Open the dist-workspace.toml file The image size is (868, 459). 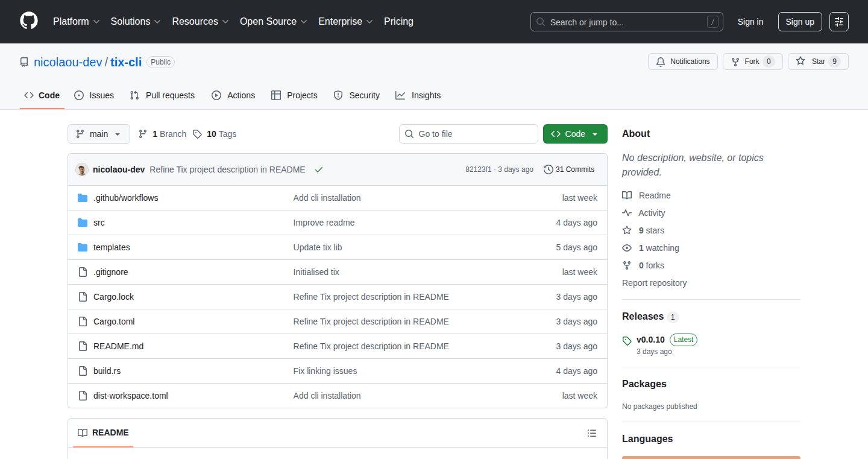pos(131,396)
